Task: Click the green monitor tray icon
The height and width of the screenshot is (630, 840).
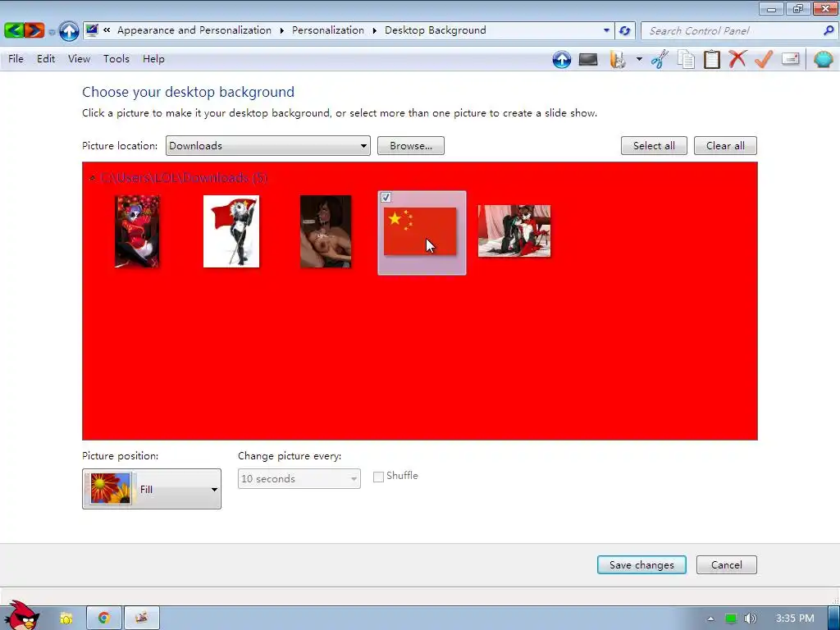Action: coord(731,619)
